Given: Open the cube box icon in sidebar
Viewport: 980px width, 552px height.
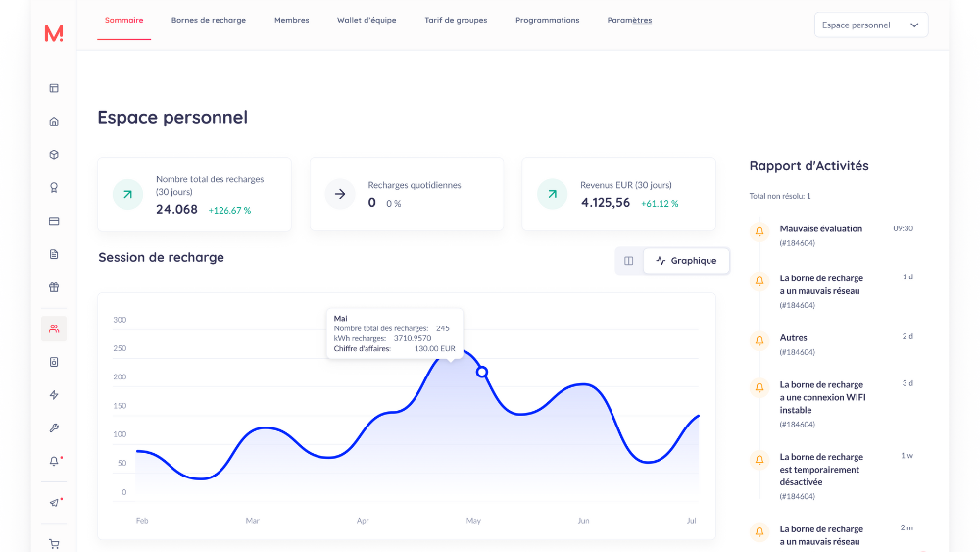Looking at the screenshot, I should (x=54, y=155).
